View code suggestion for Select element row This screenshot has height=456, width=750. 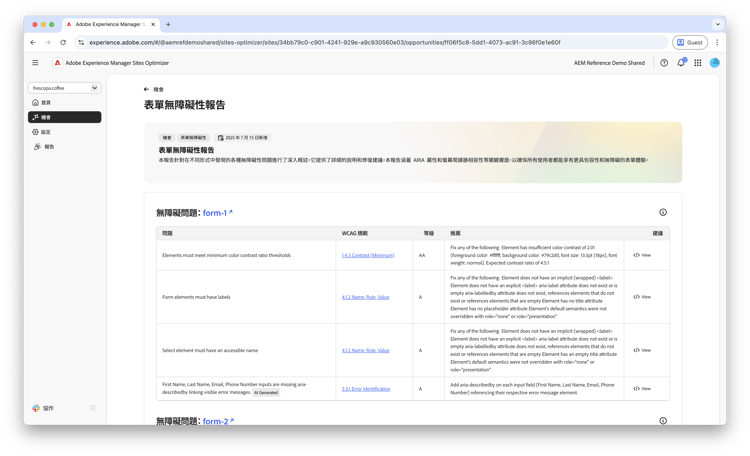642,351
